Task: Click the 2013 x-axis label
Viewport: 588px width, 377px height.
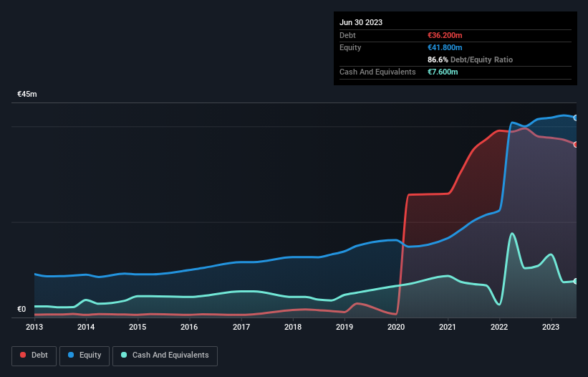Action: tap(34, 327)
